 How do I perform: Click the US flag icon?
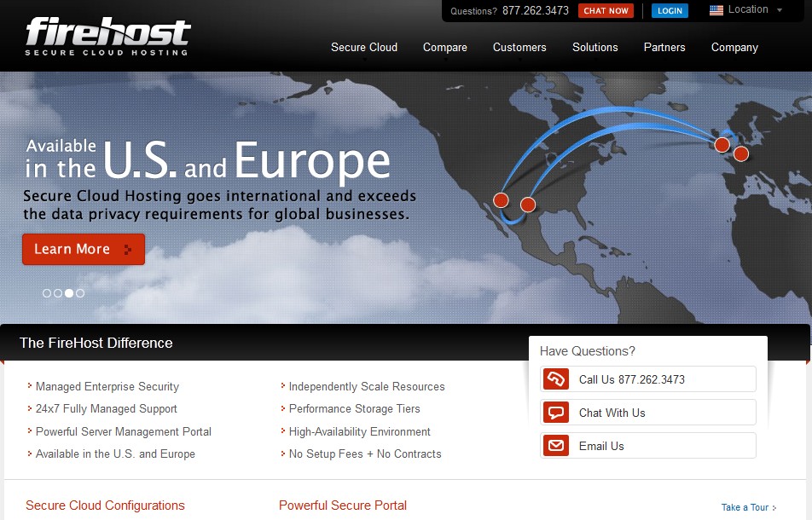716,10
